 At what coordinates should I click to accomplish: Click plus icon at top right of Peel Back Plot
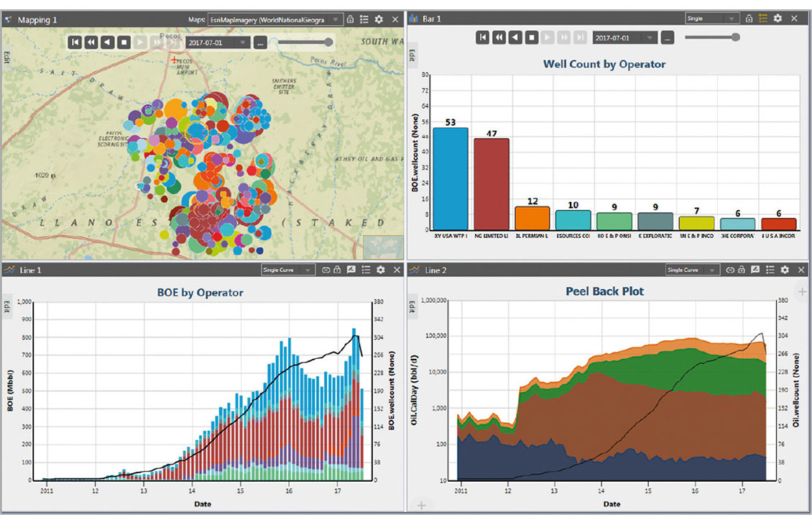(x=802, y=291)
